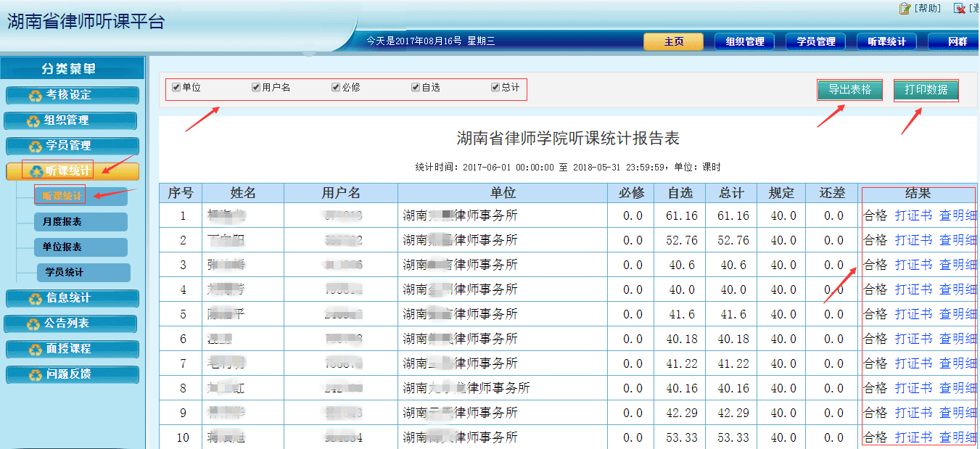Go to 主页 in top navigation
Screen dimensions: 980x449
[x=673, y=42]
